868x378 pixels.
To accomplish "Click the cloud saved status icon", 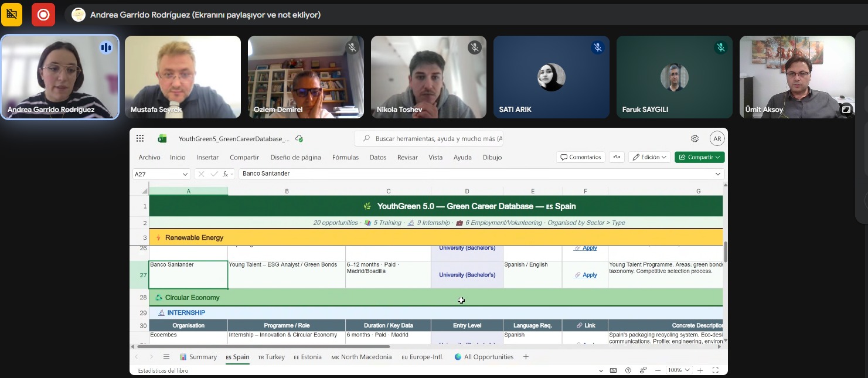I will click(x=299, y=139).
